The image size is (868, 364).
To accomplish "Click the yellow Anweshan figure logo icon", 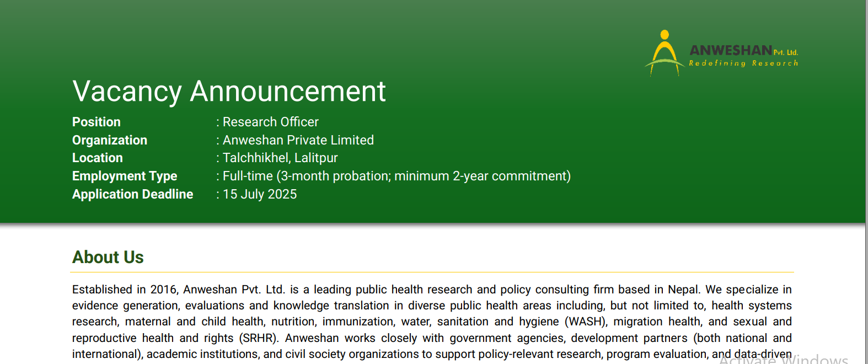I will (664, 53).
